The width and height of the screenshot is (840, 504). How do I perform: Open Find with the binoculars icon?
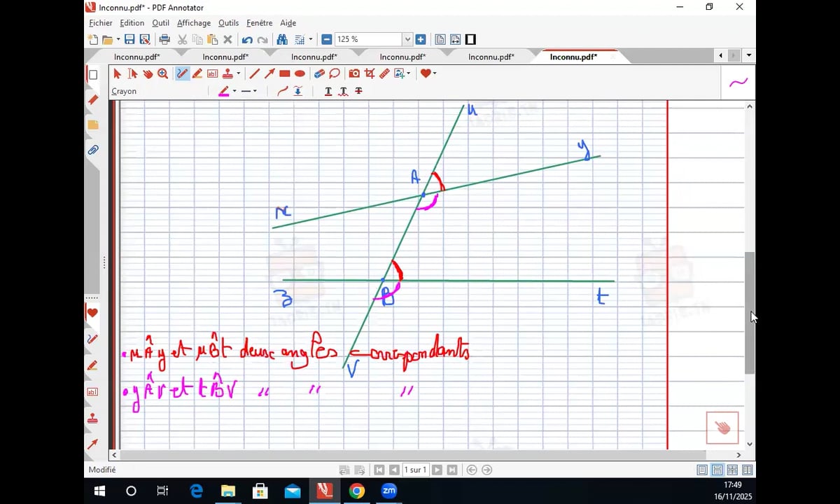click(x=282, y=40)
